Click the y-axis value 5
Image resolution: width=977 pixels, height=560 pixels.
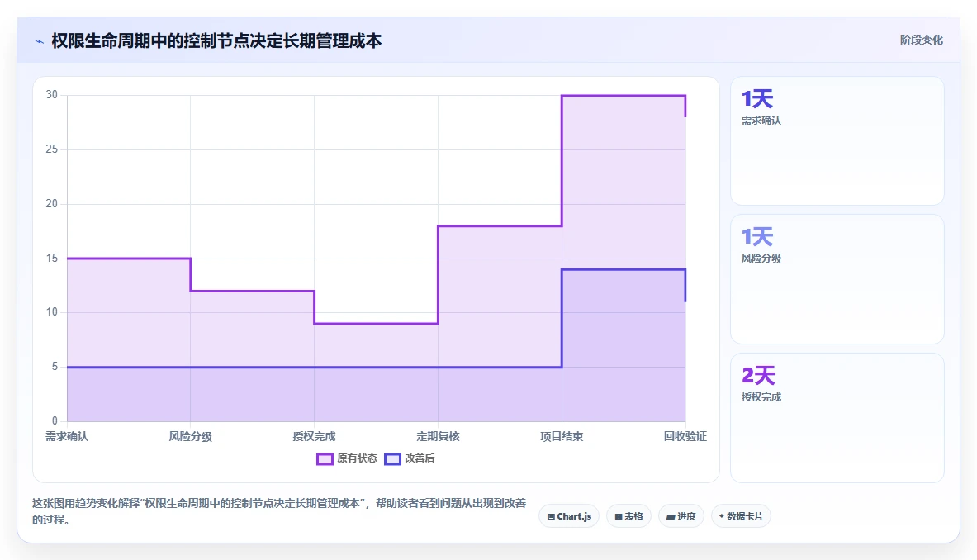pyautogui.click(x=55, y=367)
